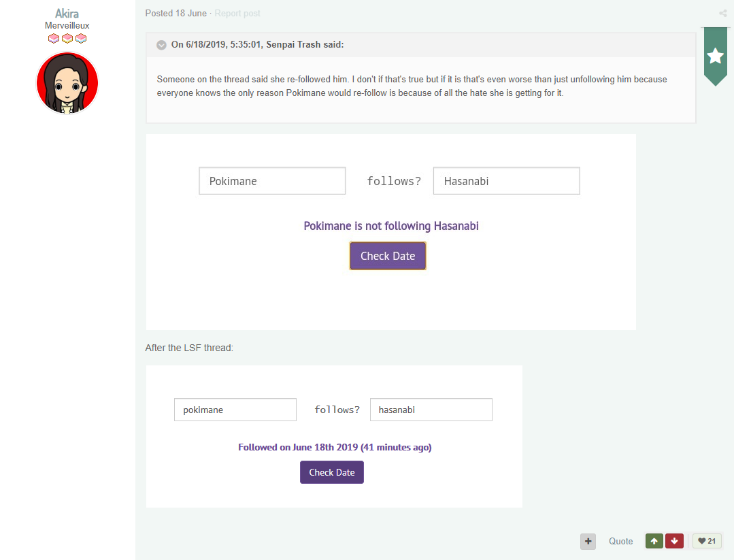Viewport: 734px width, 560px height.
Task: Upvote the post with green arrow
Action: click(654, 541)
